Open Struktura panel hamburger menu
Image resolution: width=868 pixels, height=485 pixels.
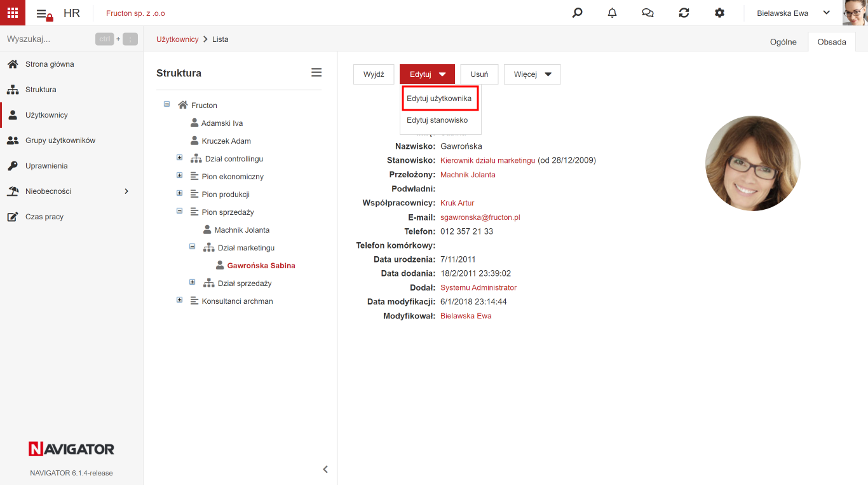(x=316, y=72)
